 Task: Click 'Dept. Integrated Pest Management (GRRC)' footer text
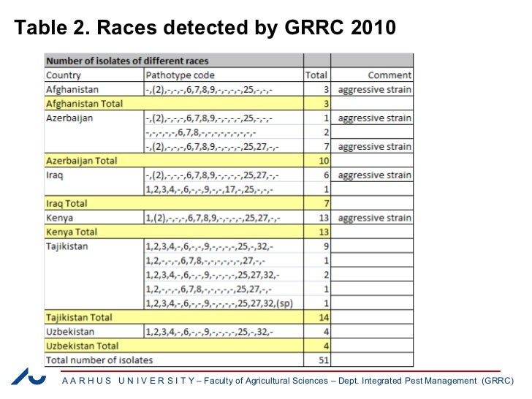(x=426, y=381)
